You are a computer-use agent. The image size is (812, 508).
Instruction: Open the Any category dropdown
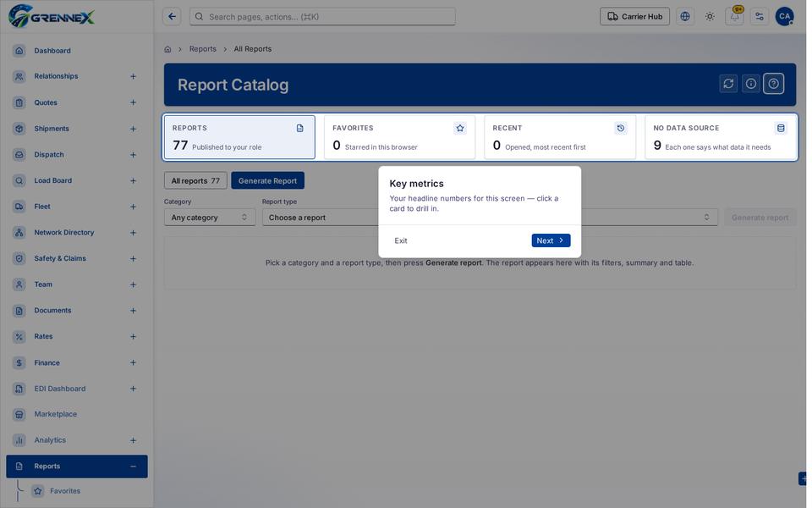(210, 218)
